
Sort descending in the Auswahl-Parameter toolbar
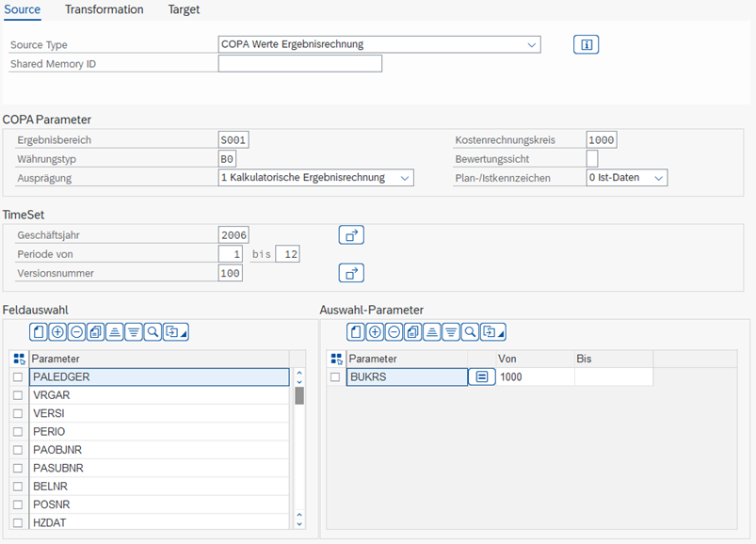point(451,332)
